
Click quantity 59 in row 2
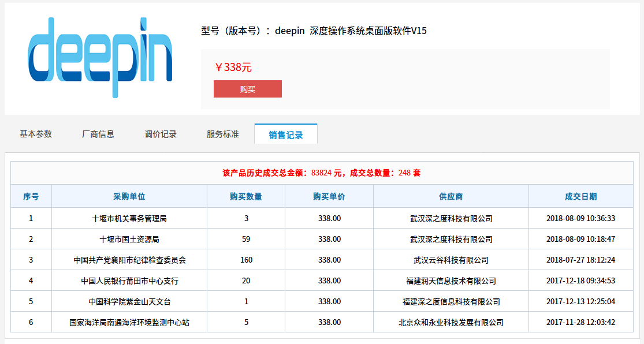(x=246, y=240)
